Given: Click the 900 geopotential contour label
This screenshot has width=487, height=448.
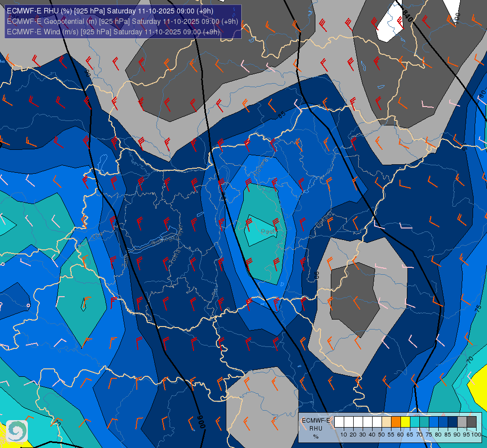Looking at the screenshot, I should click(201, 422).
